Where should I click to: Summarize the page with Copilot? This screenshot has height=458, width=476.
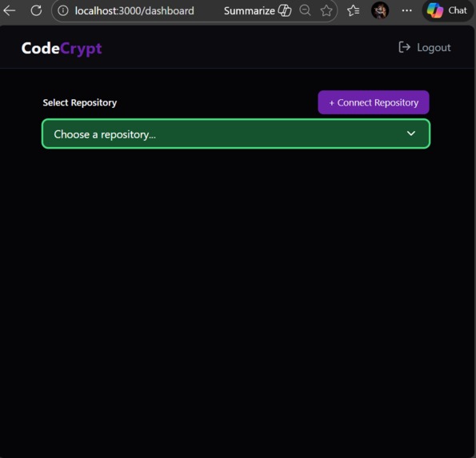click(x=257, y=11)
